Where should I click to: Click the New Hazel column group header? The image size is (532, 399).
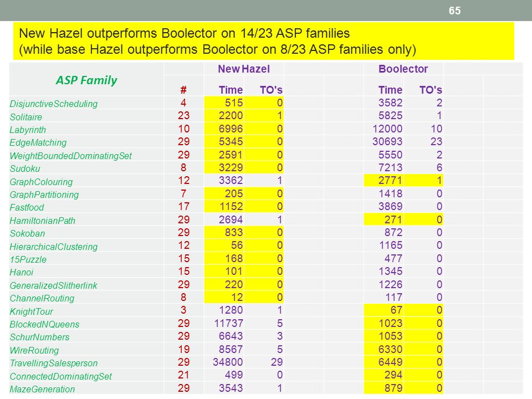click(x=244, y=69)
